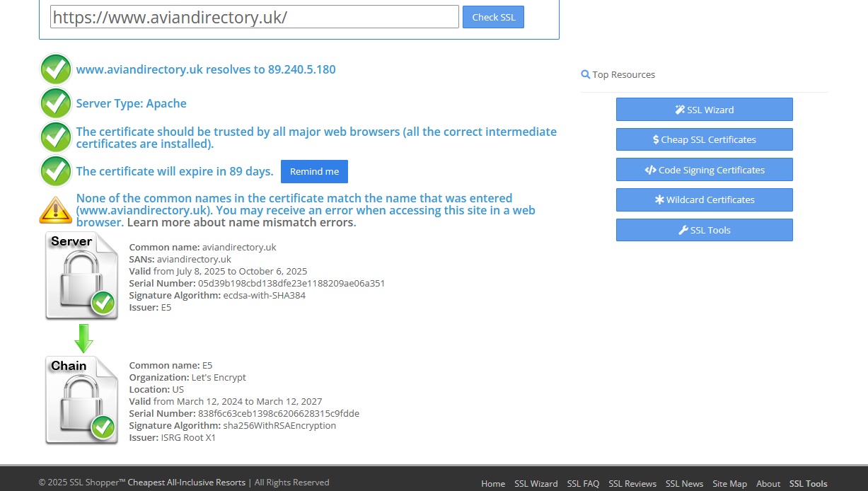
Task: Open SSL News in the footer menu
Action: [x=684, y=484]
